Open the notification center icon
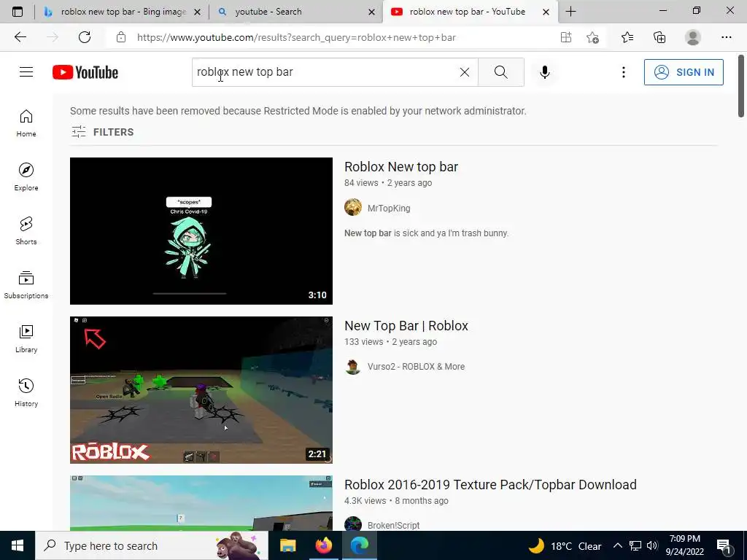 [724, 545]
